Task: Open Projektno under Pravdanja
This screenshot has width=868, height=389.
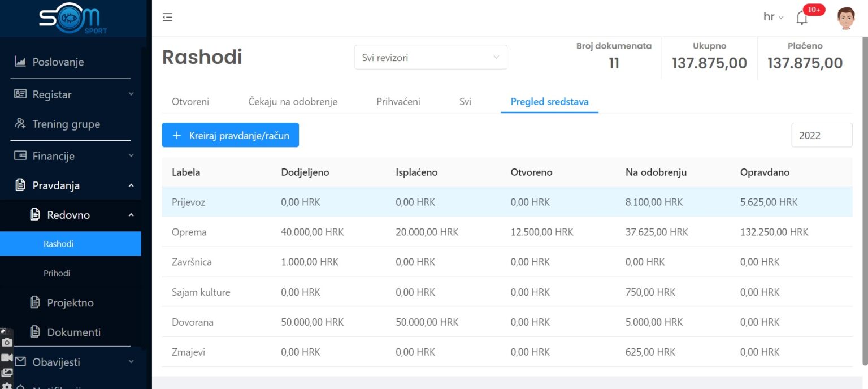Action: point(70,303)
